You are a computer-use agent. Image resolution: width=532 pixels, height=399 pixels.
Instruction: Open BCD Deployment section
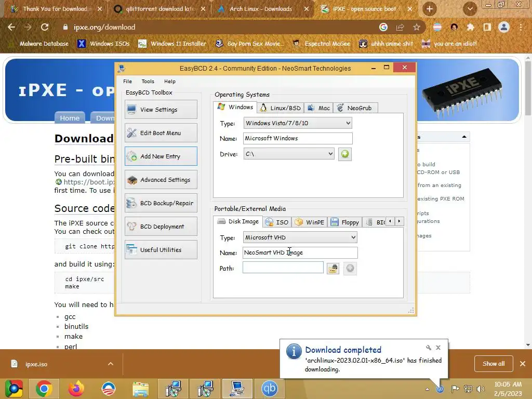161,227
